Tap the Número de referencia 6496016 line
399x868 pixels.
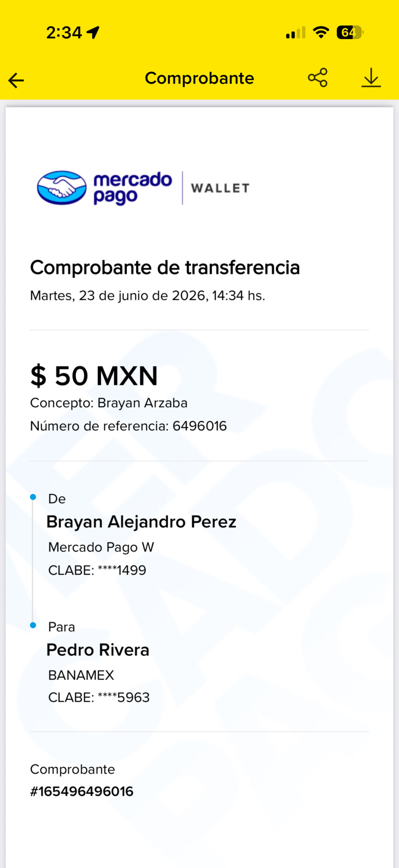click(128, 426)
